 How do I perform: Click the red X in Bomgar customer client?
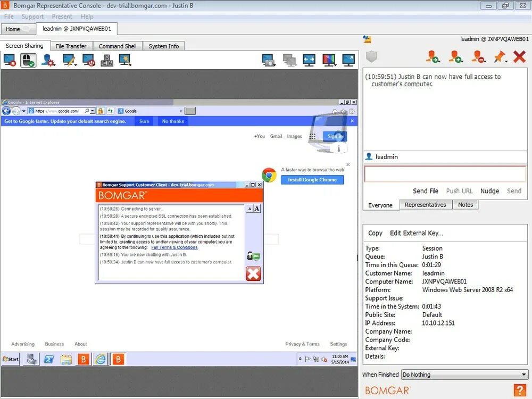[x=253, y=273]
